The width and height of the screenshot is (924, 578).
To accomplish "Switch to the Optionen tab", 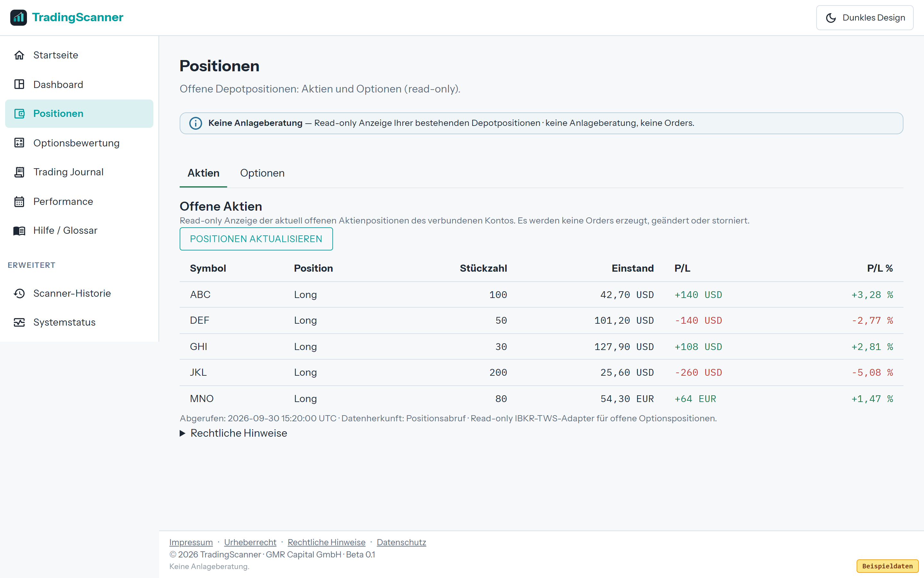I will [x=262, y=173].
